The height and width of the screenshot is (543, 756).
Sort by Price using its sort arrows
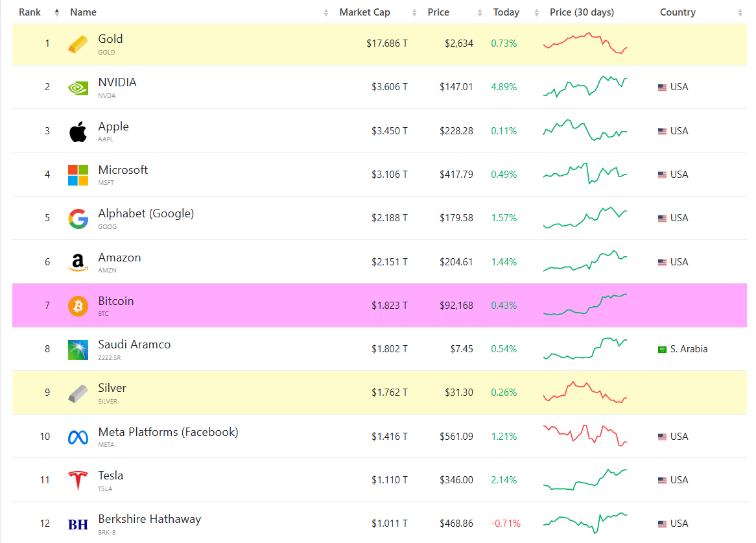click(479, 12)
